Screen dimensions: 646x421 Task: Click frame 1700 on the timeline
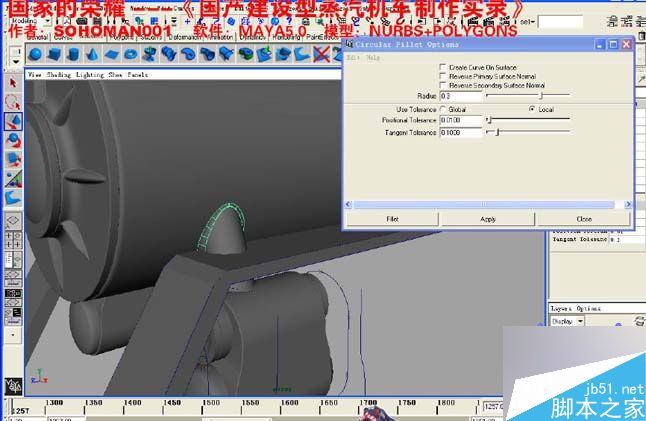click(368, 405)
